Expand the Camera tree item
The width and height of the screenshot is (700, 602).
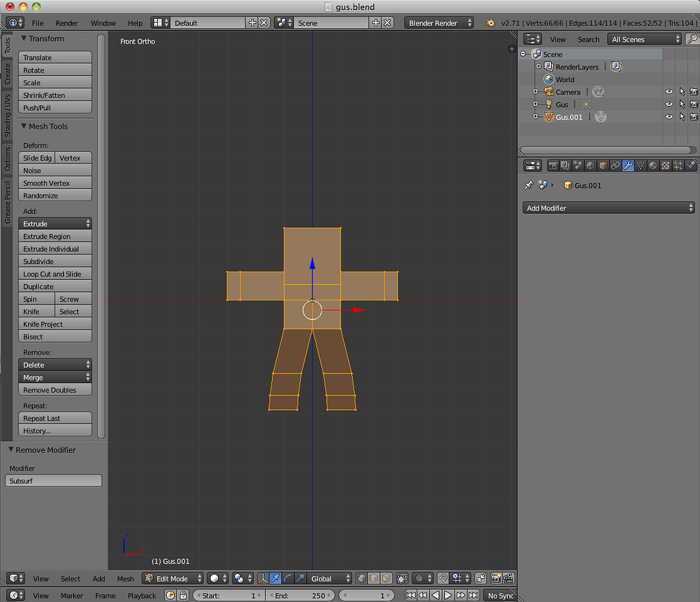tap(535, 92)
